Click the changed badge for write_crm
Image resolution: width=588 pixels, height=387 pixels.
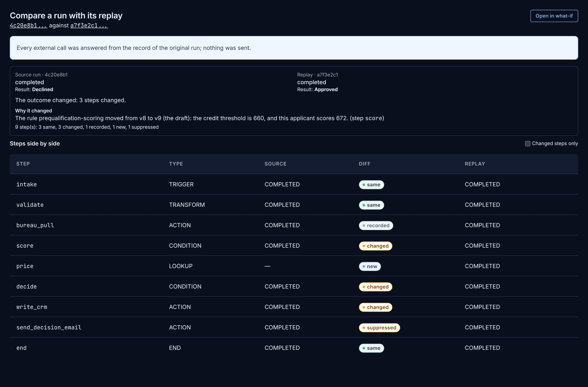pyautogui.click(x=375, y=307)
